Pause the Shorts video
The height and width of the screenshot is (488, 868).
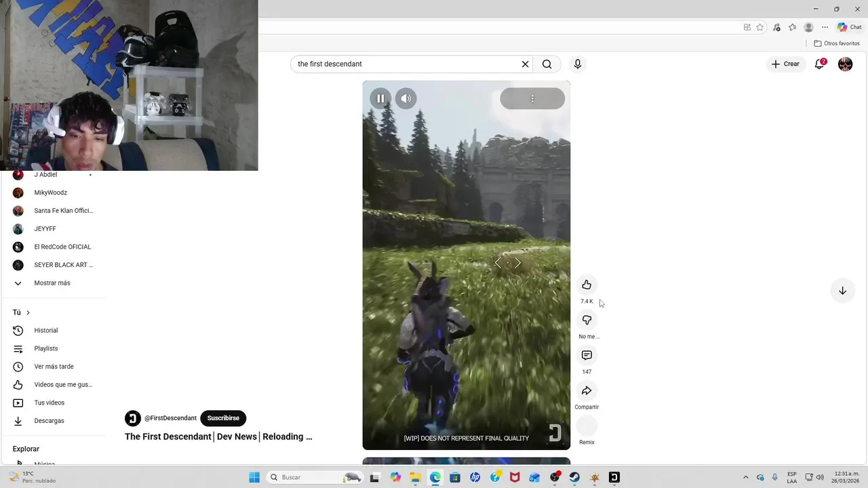coord(380,98)
